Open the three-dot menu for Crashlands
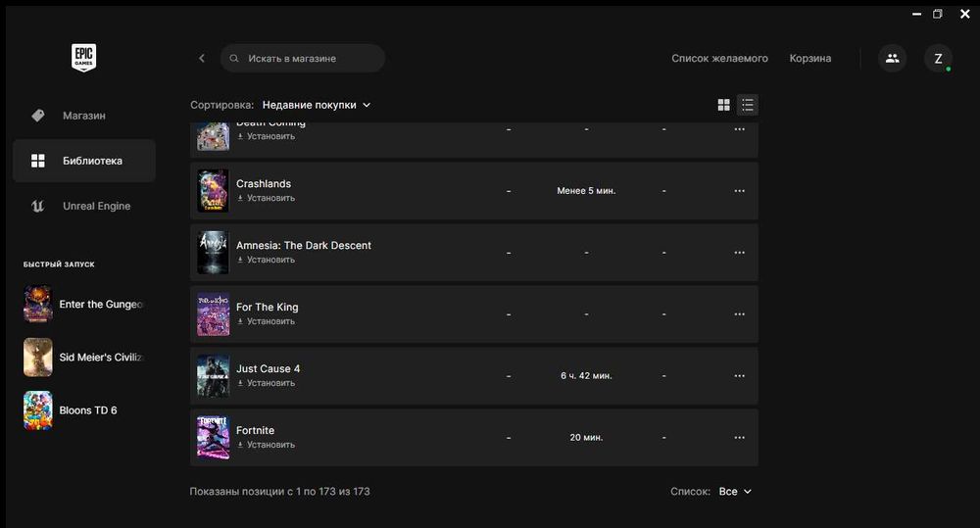The image size is (980, 528). click(739, 191)
